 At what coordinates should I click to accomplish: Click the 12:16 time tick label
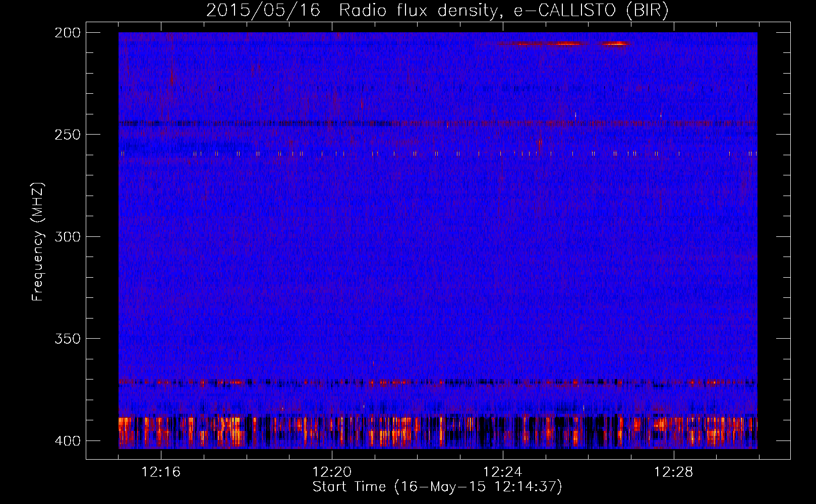(161, 472)
